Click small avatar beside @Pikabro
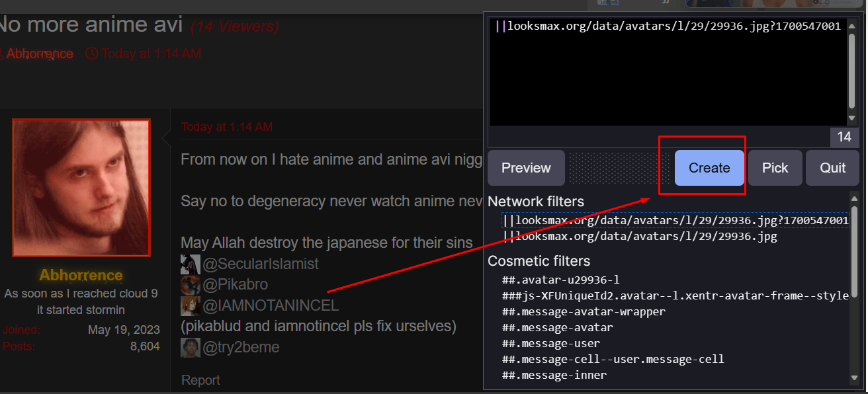Screen dimensions: 868x394 pyautogui.click(x=190, y=285)
